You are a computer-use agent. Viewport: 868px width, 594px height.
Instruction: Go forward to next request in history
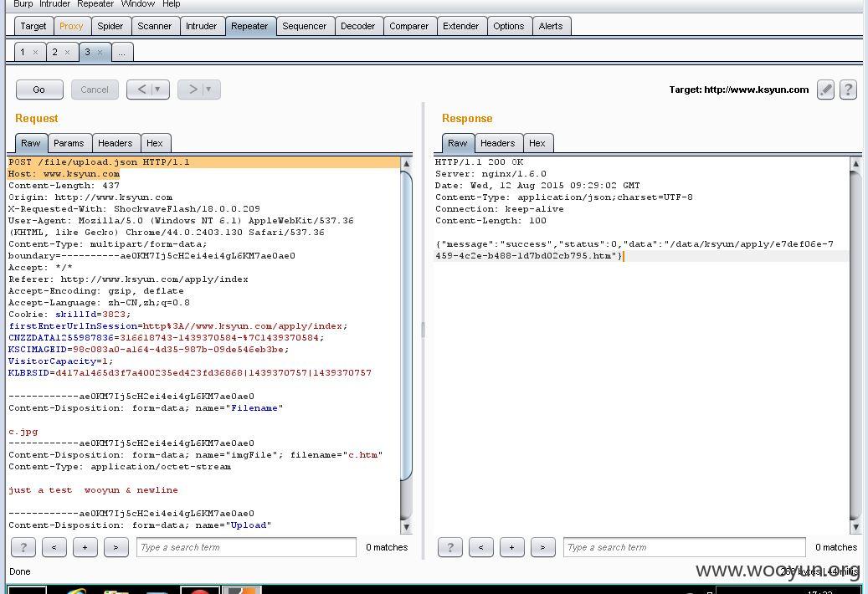193,90
